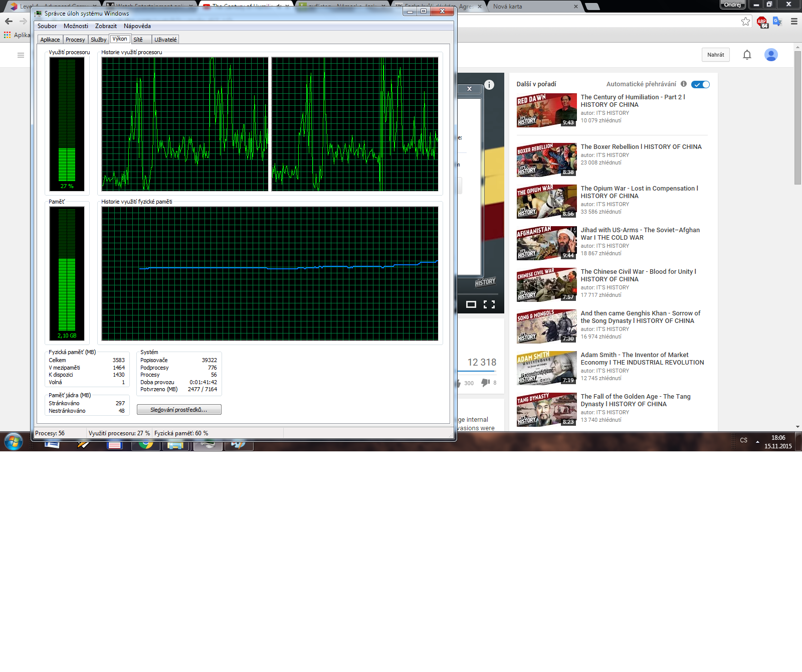Open the Google Translate extension

[777, 22]
